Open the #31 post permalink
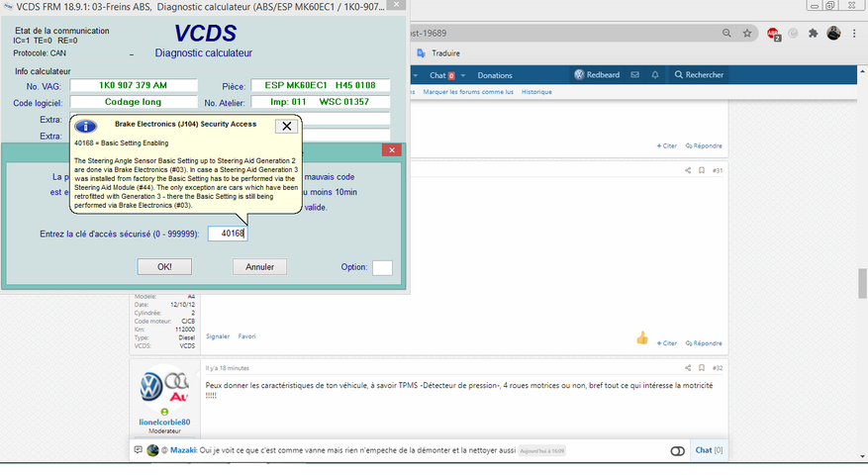The image size is (868, 475). tap(718, 170)
